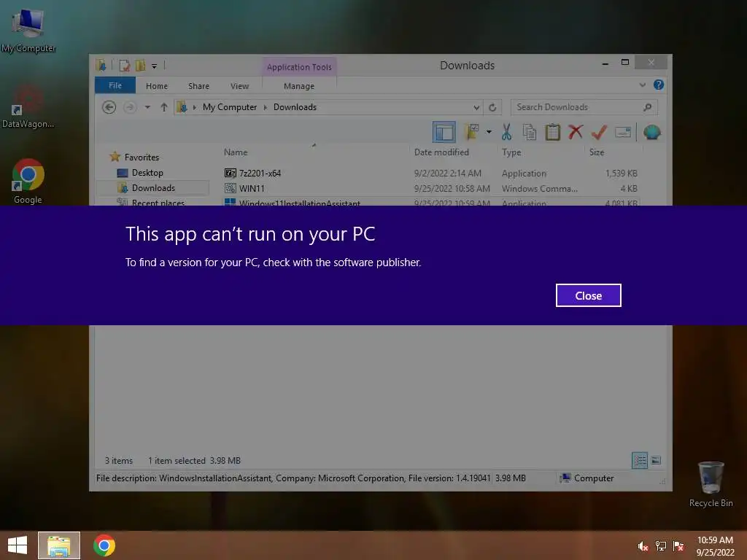Click the red Delete X icon

[576, 131]
